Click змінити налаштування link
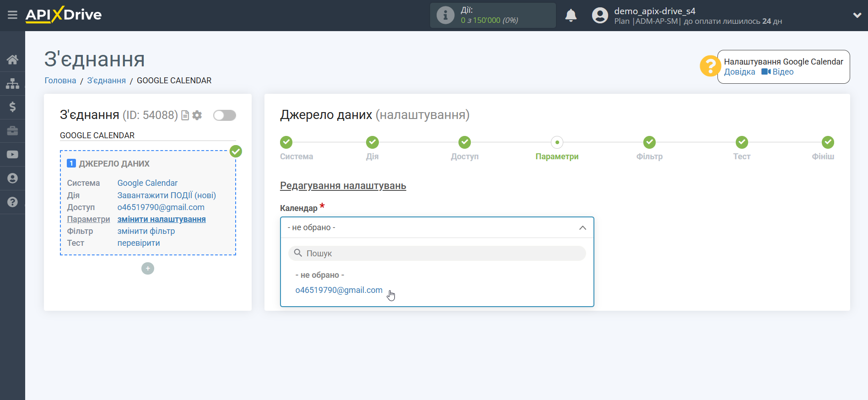This screenshot has width=868, height=400. 162,219
